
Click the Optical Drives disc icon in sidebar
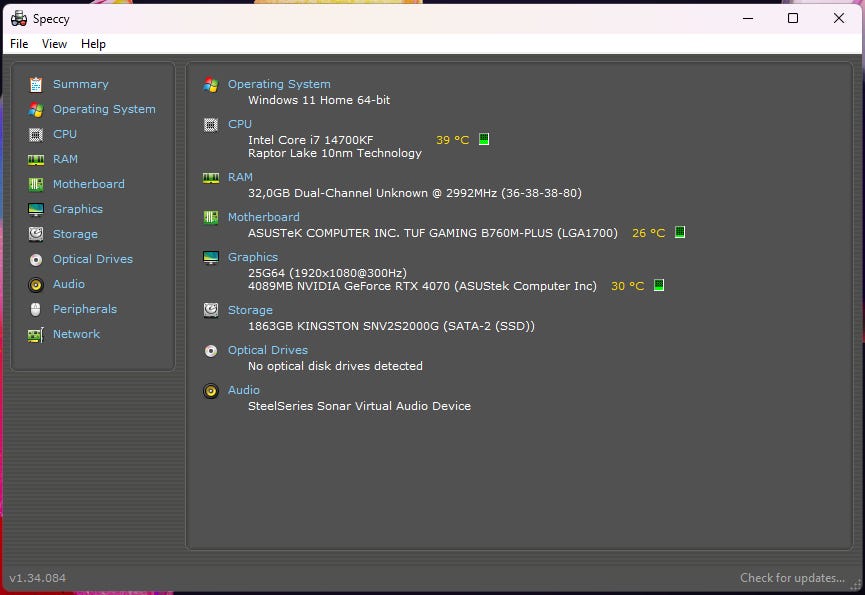click(36, 260)
